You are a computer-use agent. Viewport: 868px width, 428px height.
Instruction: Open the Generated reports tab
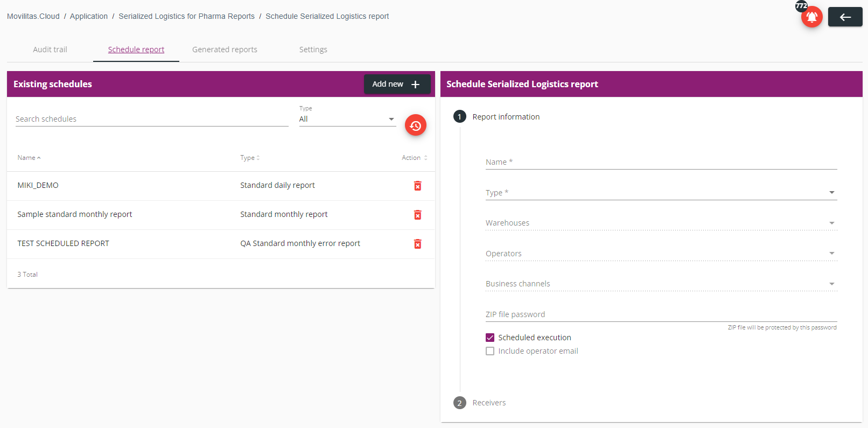click(225, 50)
